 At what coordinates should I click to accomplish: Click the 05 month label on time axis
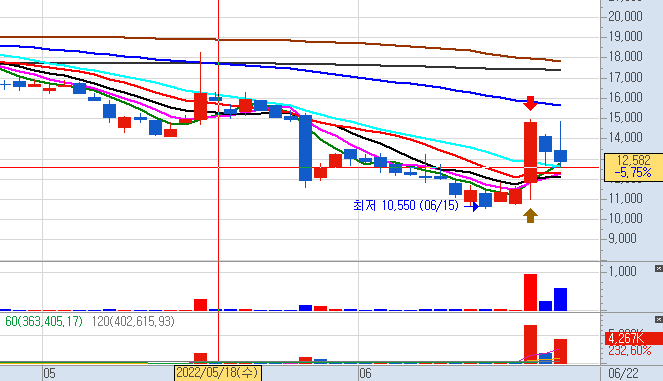click(49, 373)
